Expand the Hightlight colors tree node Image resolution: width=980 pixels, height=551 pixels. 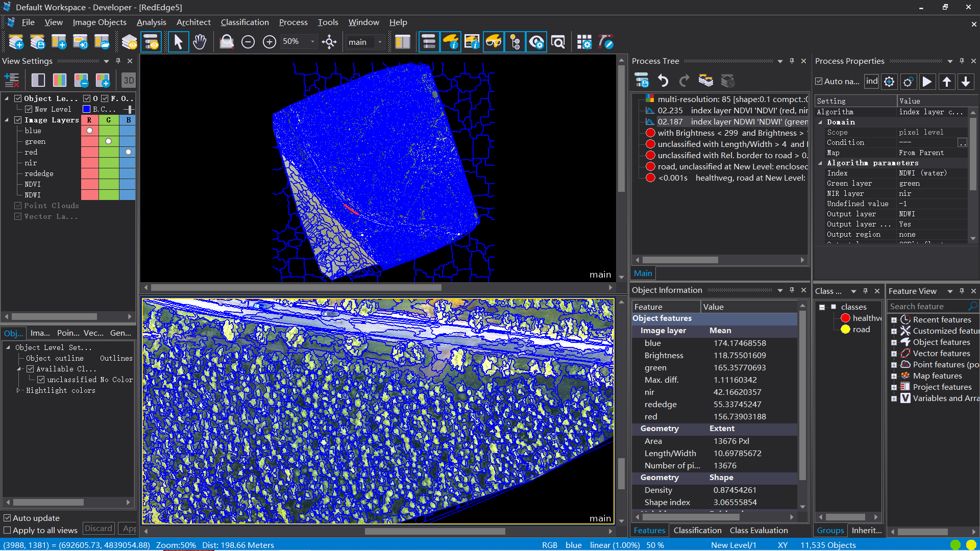pos(18,390)
